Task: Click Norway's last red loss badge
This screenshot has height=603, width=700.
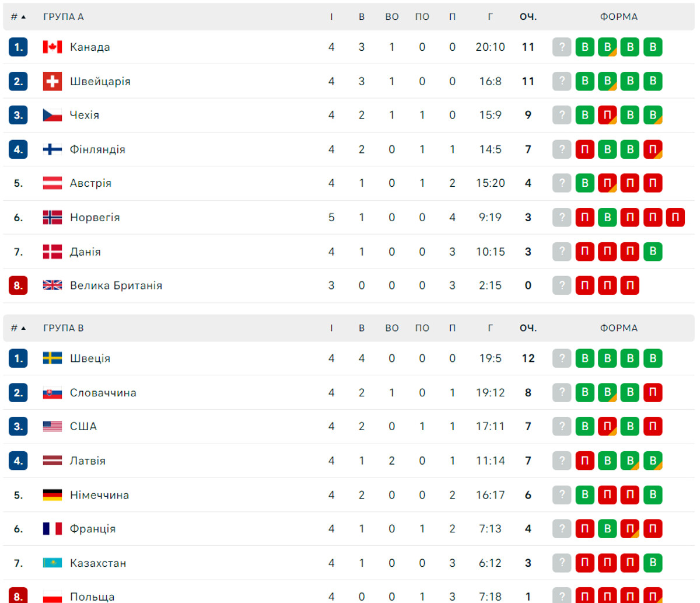Action: [675, 218]
